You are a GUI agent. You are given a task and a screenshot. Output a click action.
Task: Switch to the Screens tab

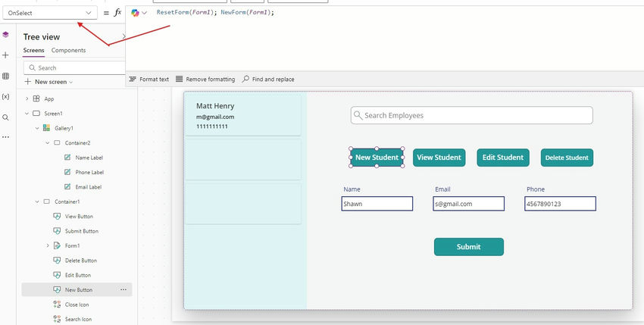[x=33, y=51]
